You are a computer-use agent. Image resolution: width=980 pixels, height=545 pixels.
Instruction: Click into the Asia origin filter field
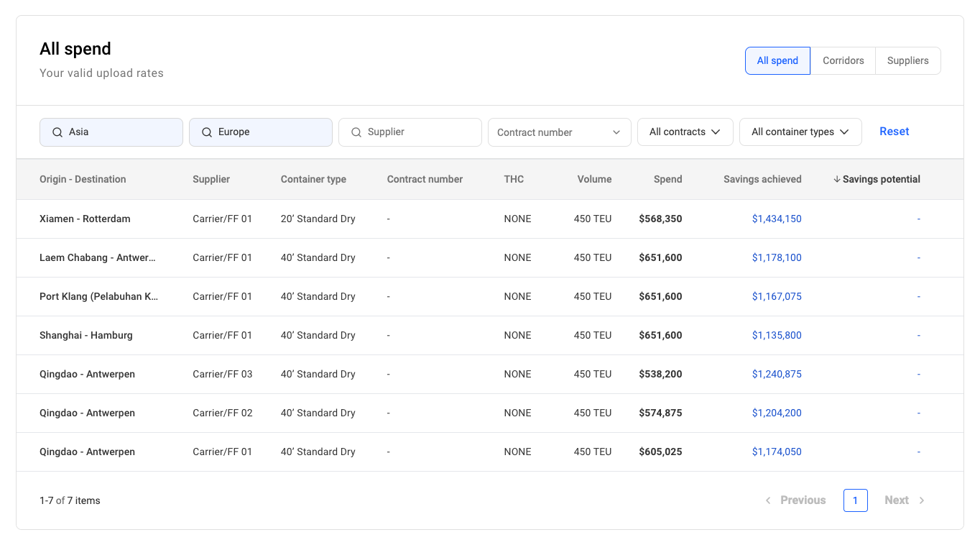[x=111, y=132]
